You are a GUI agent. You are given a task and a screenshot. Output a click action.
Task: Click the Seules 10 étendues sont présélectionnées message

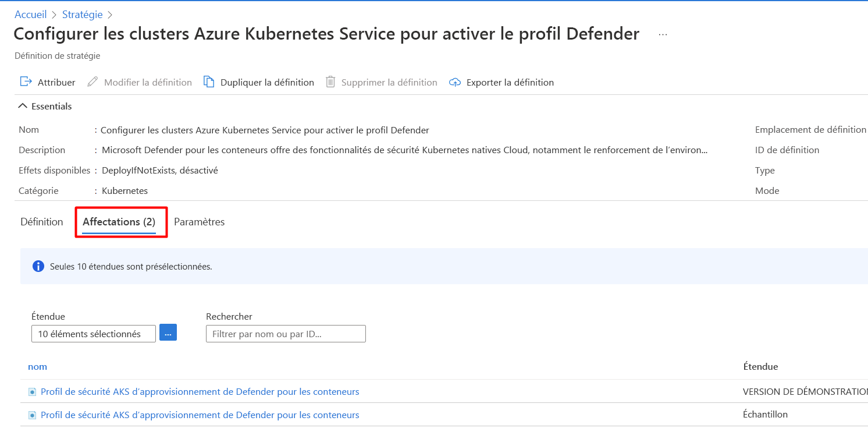tap(131, 267)
